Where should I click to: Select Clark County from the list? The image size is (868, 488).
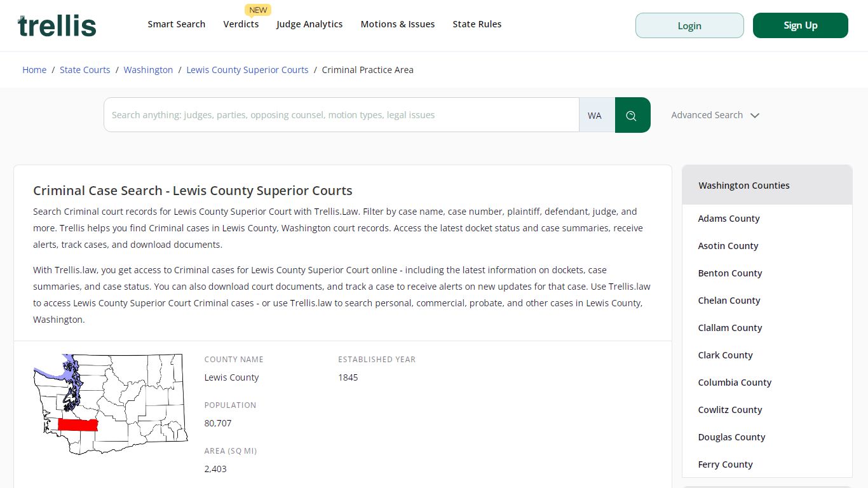[x=725, y=355]
